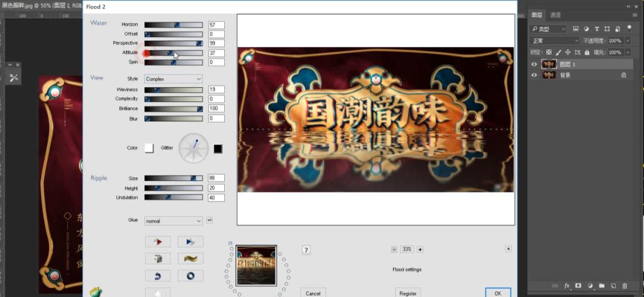The width and height of the screenshot is (644, 297).
Task: Open the Layers panel menu icon
Action: (x=635, y=15)
